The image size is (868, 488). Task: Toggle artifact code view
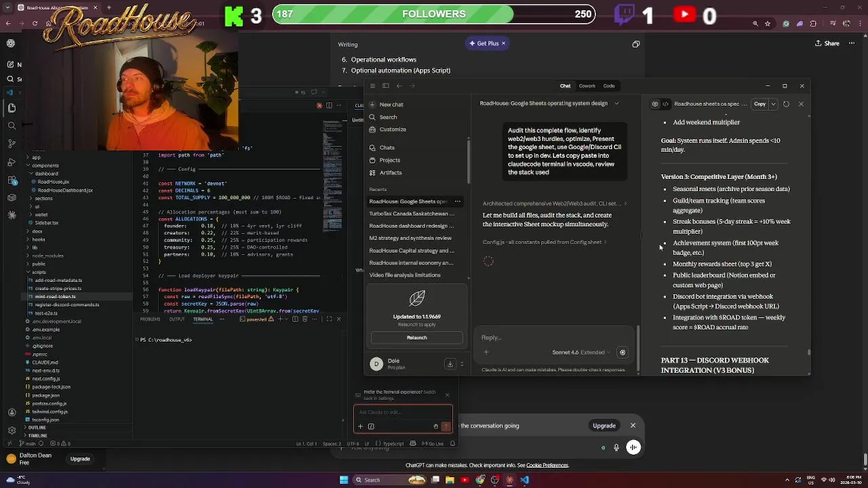[x=666, y=104]
